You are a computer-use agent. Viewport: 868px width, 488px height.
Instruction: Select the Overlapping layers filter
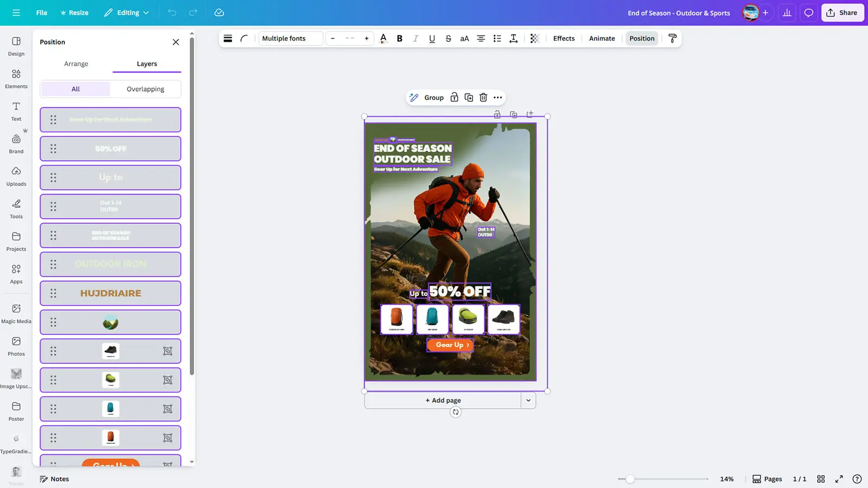145,89
